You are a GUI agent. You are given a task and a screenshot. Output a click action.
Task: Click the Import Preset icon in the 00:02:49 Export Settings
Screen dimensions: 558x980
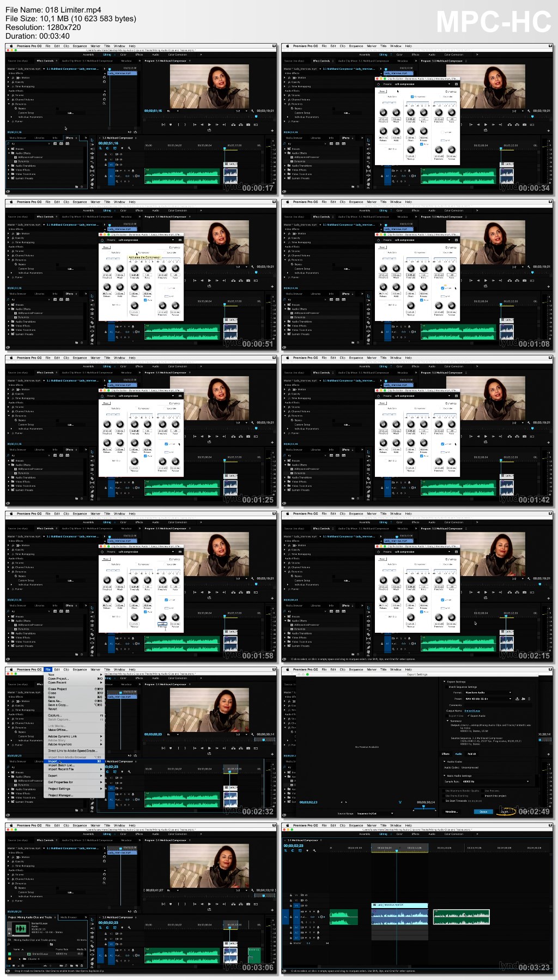coord(523,699)
